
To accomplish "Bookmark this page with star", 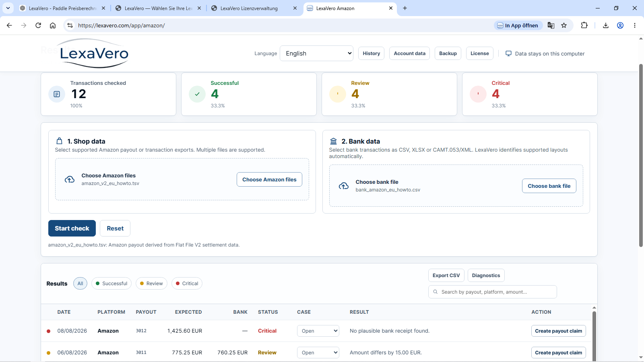I will tap(564, 25).
